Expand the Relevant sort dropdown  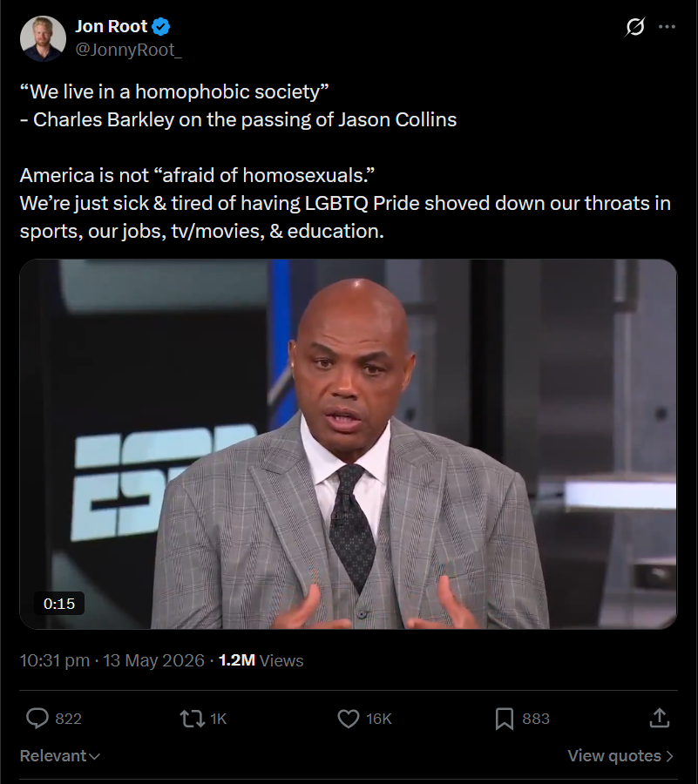(x=59, y=755)
